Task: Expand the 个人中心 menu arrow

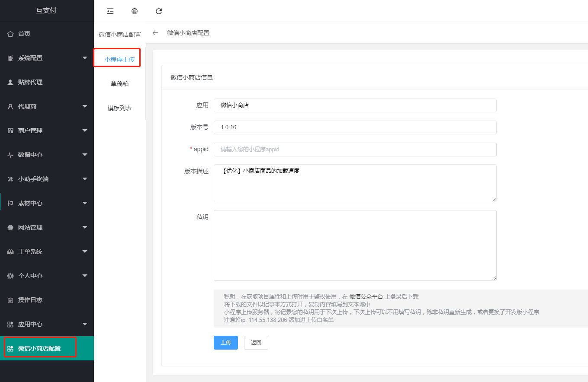Action: coord(85,276)
